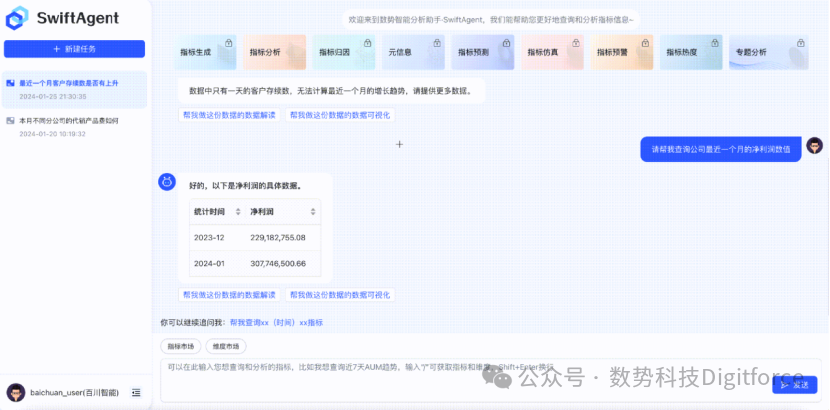The image size is (830, 410).
Task: Click the lock icon on 指标生成
Action: point(229,43)
